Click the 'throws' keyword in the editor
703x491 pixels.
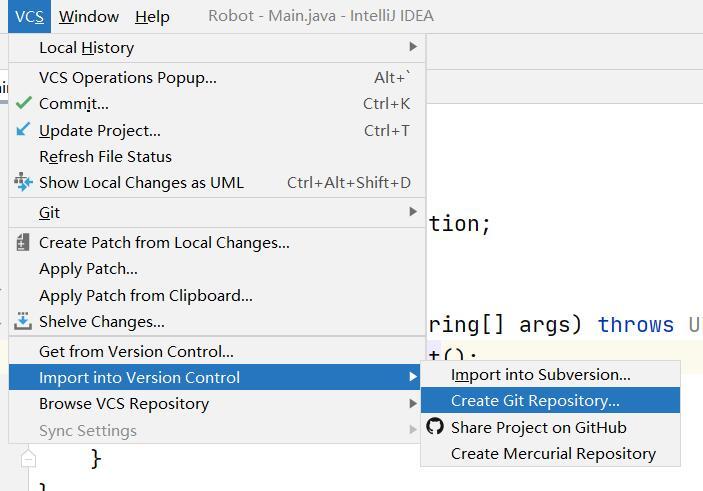pos(636,324)
